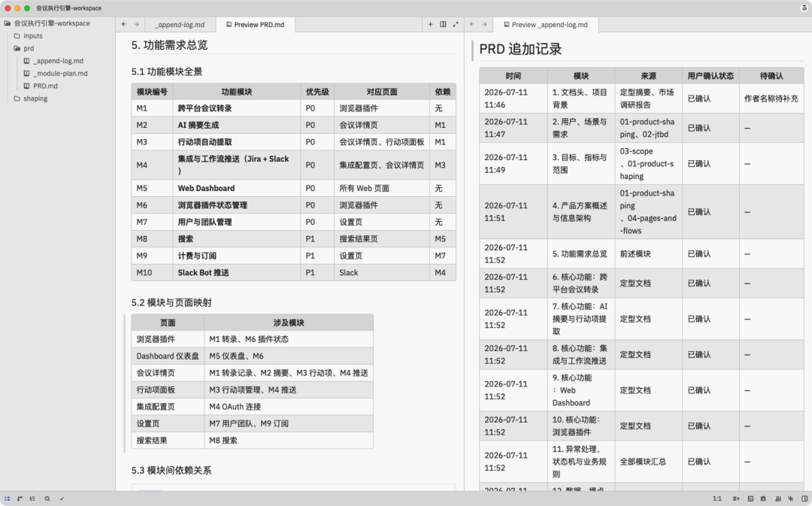Click the heading 5. 功能需求总览
Viewport: 812px width, 506px height.
point(169,45)
